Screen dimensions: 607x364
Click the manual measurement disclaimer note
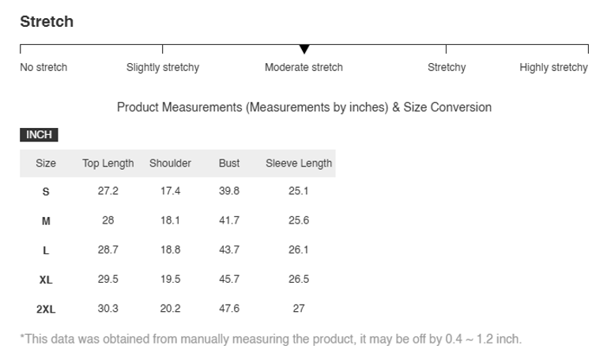271,340
